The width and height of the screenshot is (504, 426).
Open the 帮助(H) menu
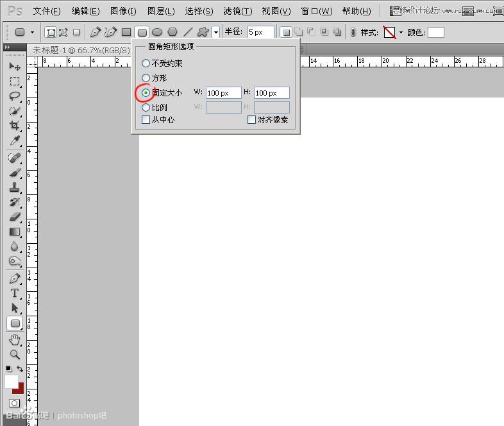(x=357, y=12)
